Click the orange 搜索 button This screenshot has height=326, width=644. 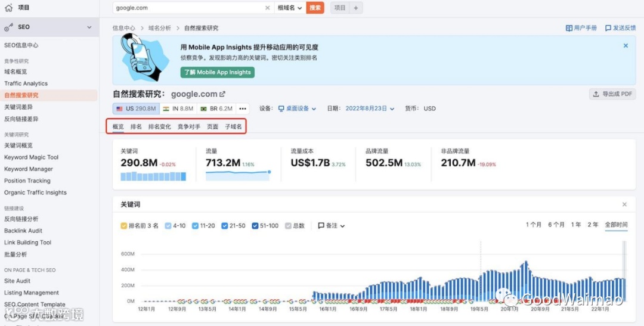(x=315, y=8)
